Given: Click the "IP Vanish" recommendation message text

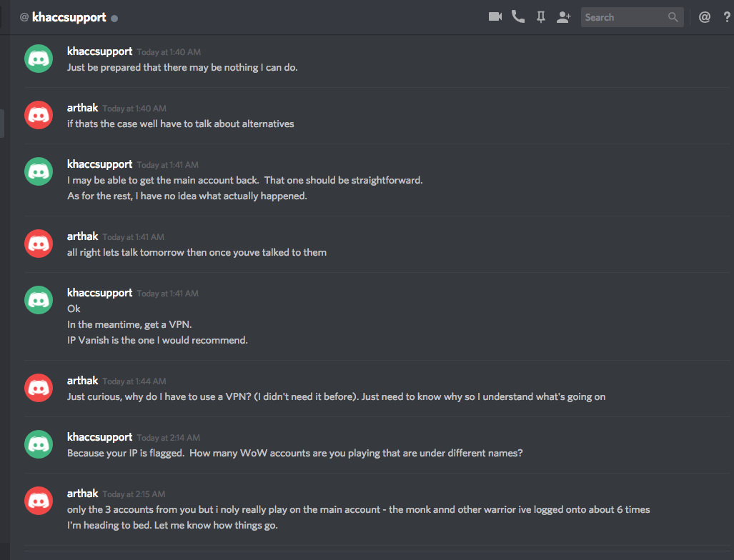Looking at the screenshot, I should point(157,340).
